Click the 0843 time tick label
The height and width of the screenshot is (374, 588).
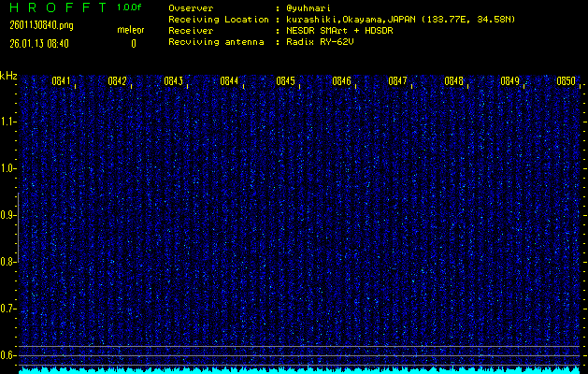click(x=173, y=81)
